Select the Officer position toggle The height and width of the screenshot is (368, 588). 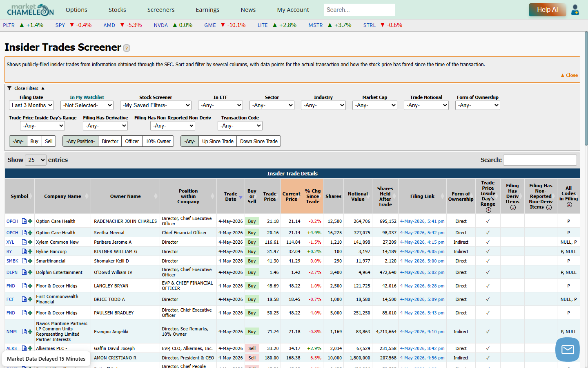132,141
